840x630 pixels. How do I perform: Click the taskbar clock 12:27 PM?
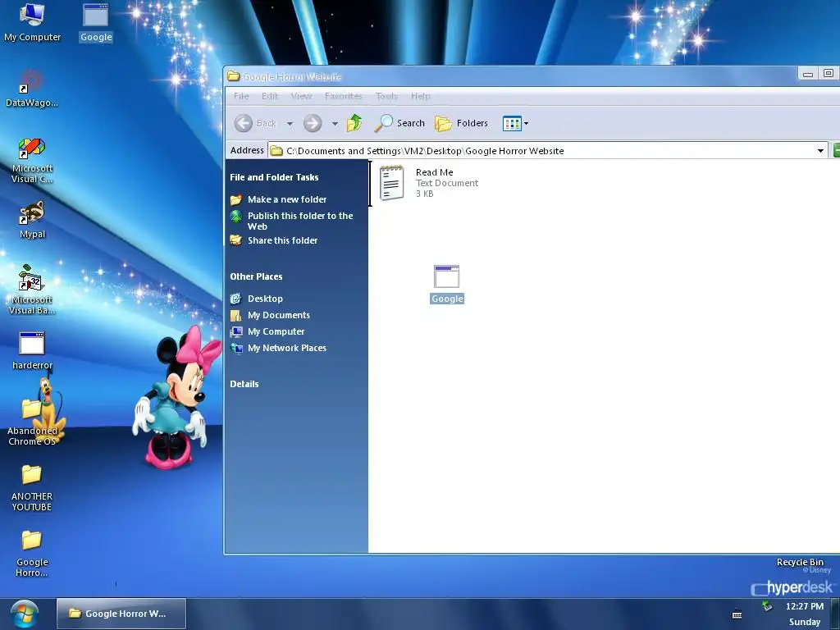click(804, 606)
